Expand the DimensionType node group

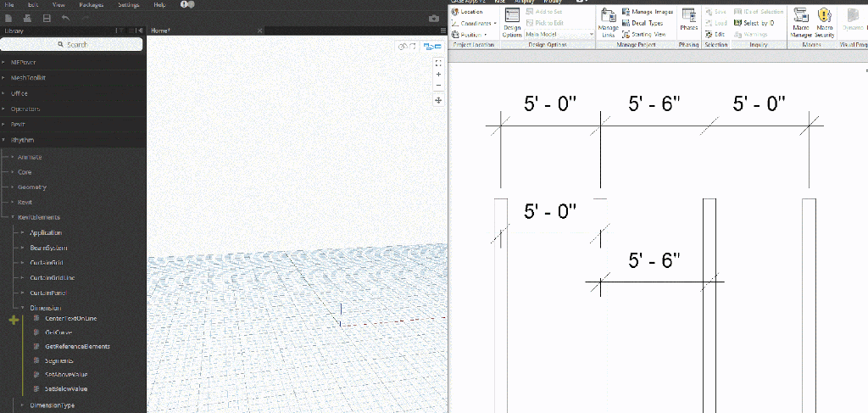tap(52, 405)
